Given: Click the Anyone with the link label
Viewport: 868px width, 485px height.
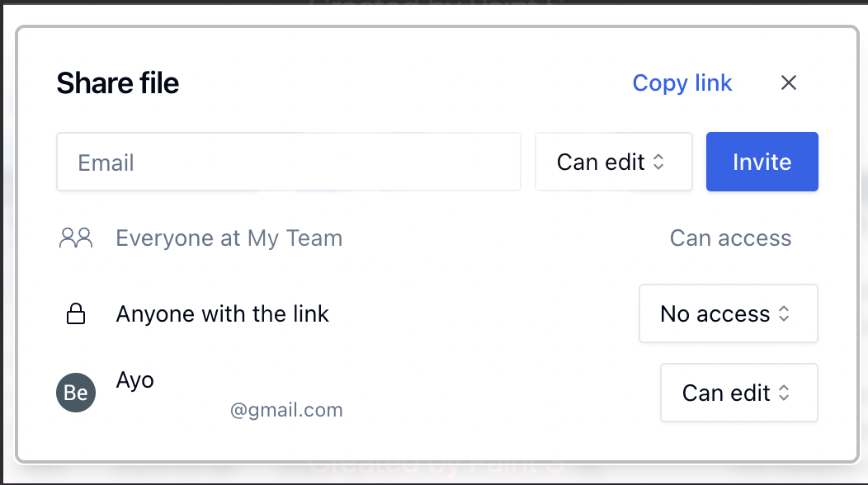Looking at the screenshot, I should point(223,314).
